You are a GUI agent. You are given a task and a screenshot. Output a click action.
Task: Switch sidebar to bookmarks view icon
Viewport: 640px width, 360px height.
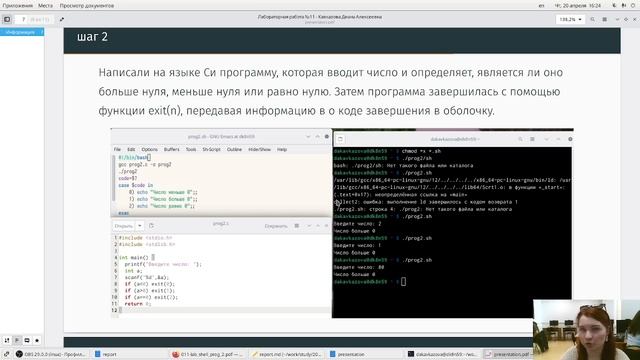[37, 340]
